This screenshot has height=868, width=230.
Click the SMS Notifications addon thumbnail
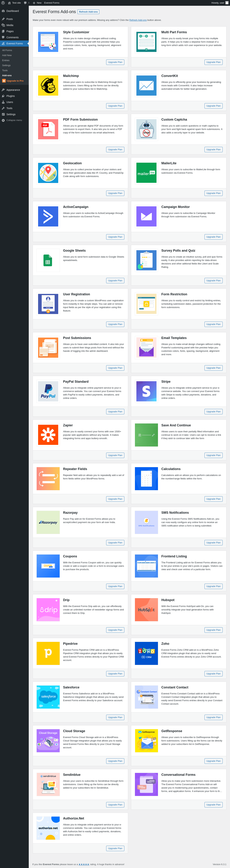[x=146, y=522]
